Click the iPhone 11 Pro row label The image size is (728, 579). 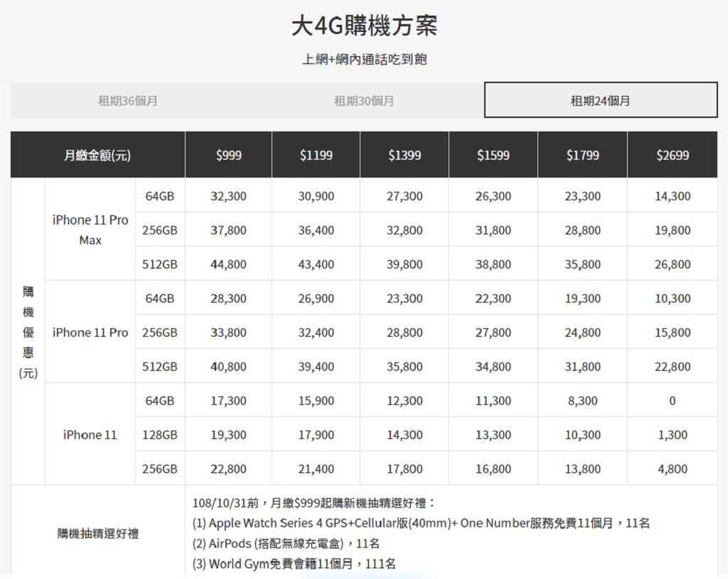[90, 332]
